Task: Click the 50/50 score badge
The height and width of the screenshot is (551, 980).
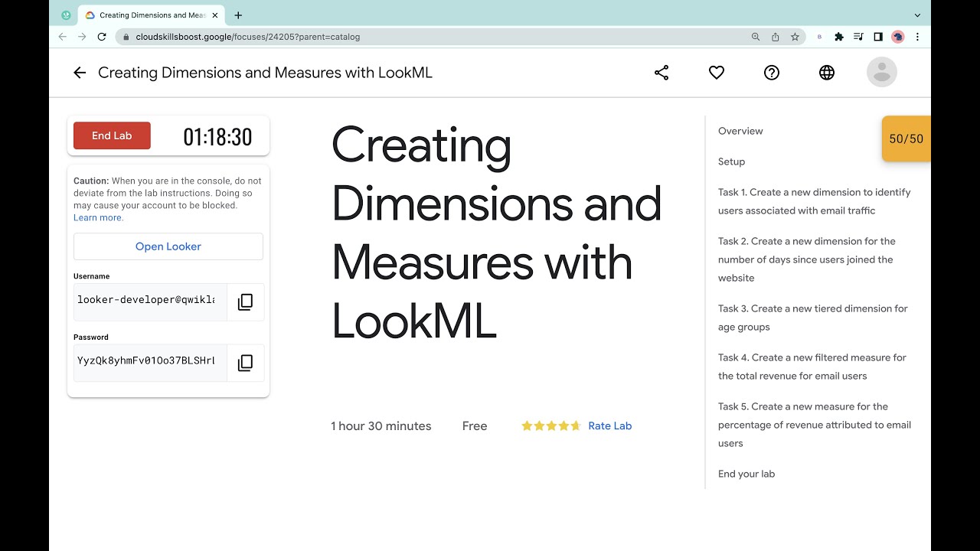Action: (906, 139)
